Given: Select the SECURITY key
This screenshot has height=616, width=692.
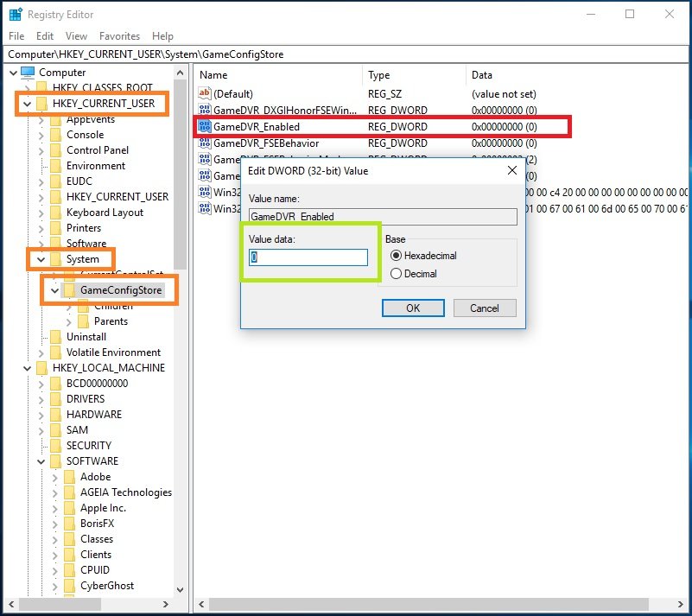Looking at the screenshot, I should click(89, 446).
